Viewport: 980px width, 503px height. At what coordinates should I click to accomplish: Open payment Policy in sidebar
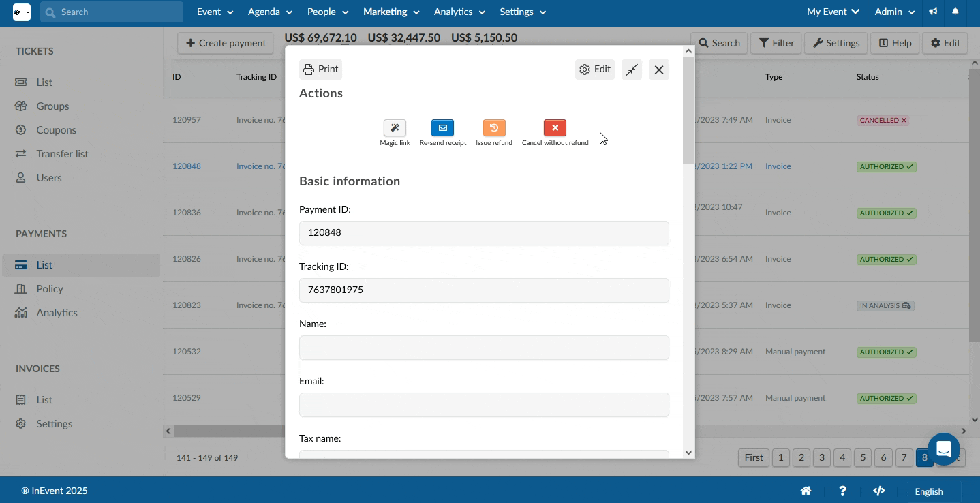[x=50, y=289]
